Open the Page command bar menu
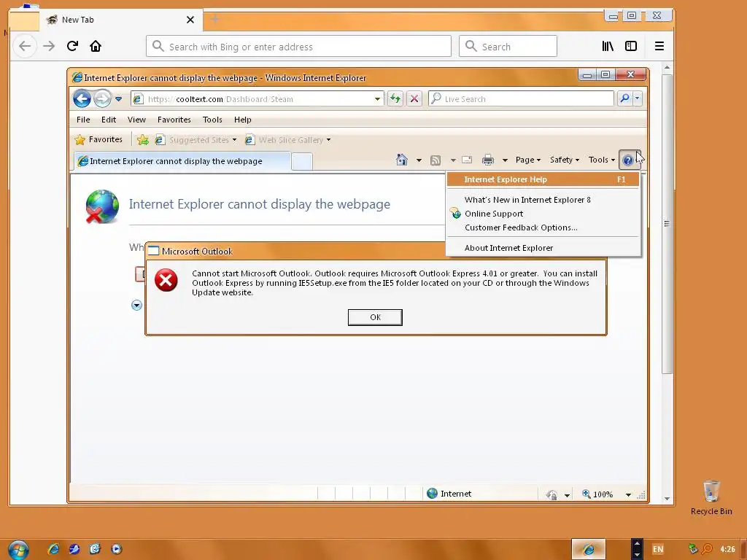 coord(528,160)
